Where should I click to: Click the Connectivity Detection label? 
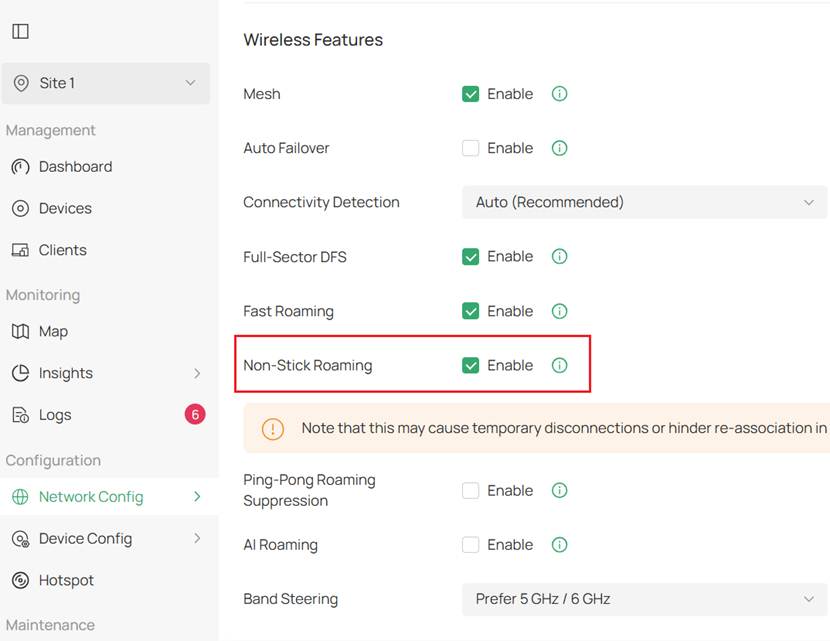[321, 202]
